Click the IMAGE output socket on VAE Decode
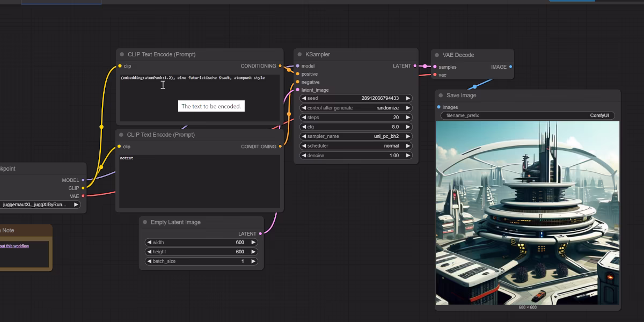The image size is (644, 322). point(510,67)
